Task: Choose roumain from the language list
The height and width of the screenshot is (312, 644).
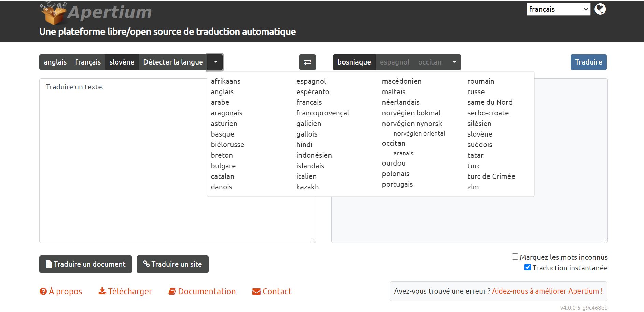Action: pyautogui.click(x=481, y=81)
